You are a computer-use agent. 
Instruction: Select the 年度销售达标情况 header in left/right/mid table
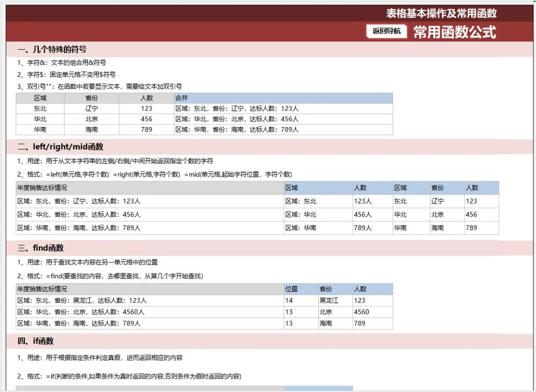pyautogui.click(x=150, y=188)
